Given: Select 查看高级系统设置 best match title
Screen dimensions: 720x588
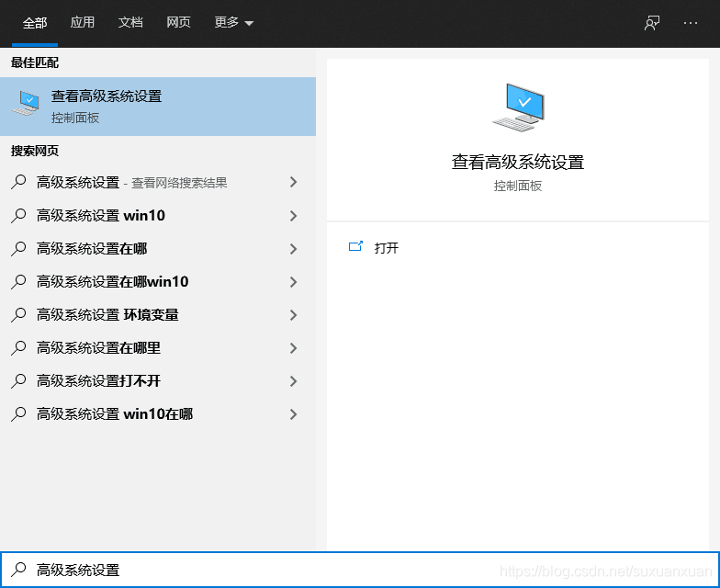Looking at the screenshot, I should [x=107, y=96].
